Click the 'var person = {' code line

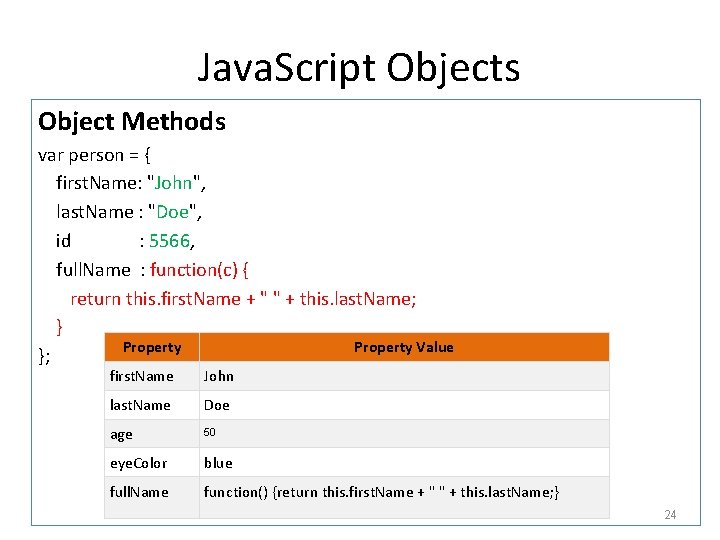pyautogui.click(x=94, y=155)
